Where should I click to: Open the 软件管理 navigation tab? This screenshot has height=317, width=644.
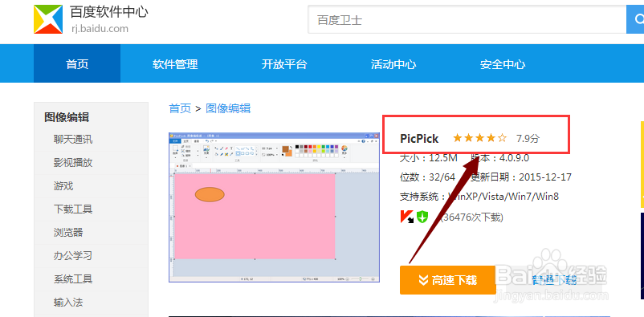click(175, 64)
